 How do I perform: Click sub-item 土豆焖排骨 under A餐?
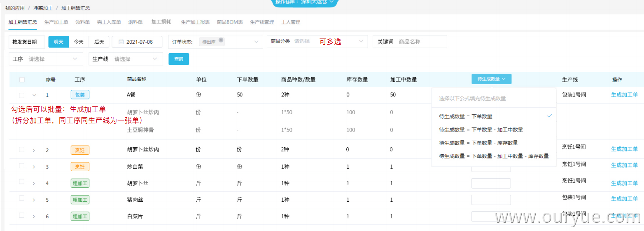point(140,130)
